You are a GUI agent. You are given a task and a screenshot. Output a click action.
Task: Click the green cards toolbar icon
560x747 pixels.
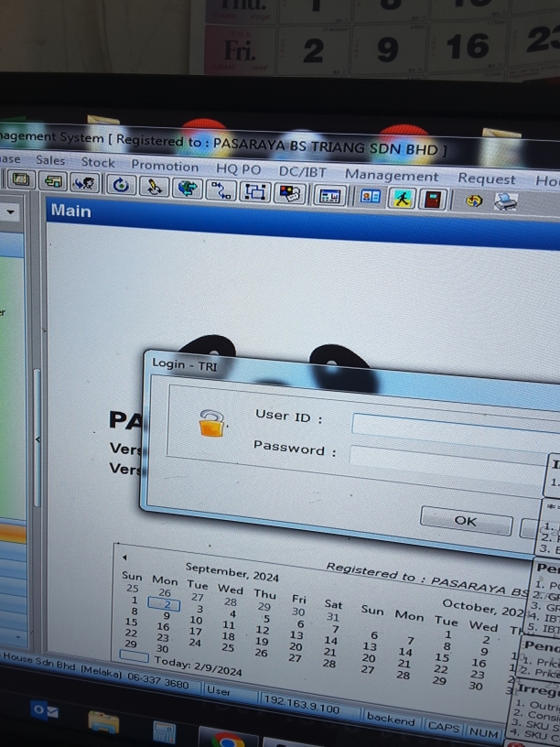point(53,181)
